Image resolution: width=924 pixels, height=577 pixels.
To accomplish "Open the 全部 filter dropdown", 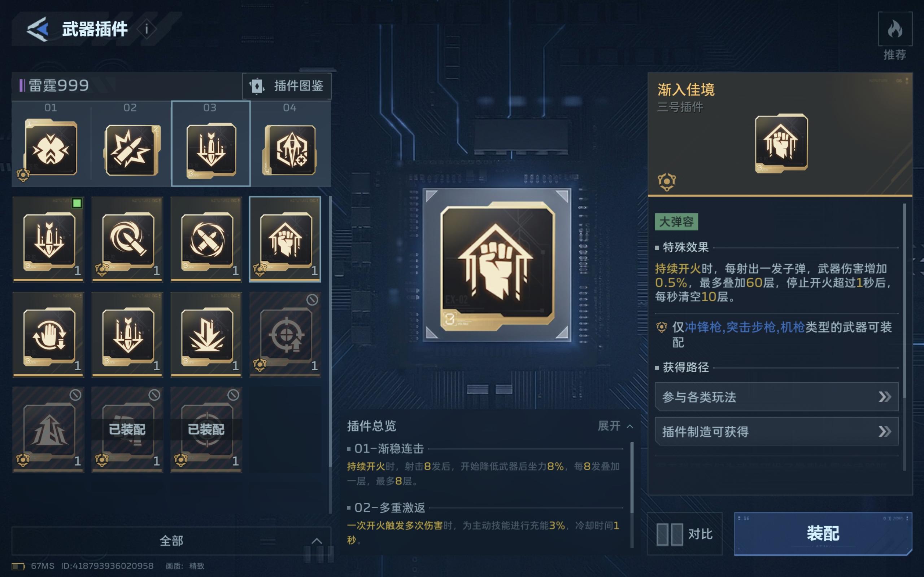I will [x=171, y=541].
